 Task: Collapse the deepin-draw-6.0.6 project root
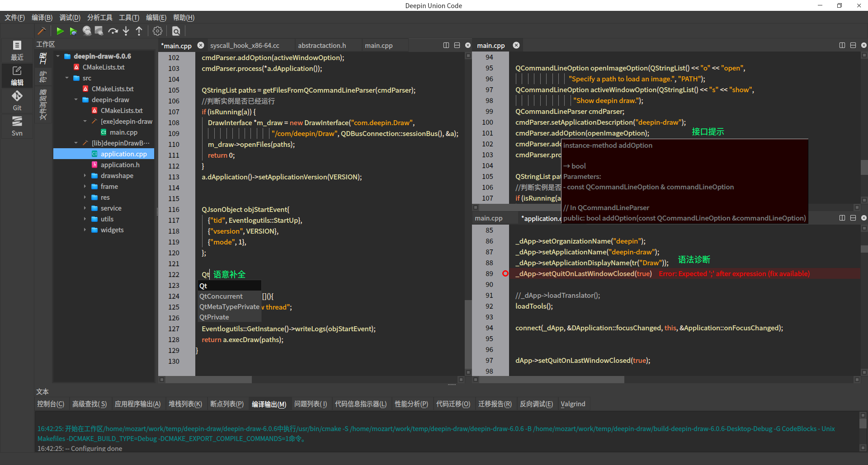58,56
